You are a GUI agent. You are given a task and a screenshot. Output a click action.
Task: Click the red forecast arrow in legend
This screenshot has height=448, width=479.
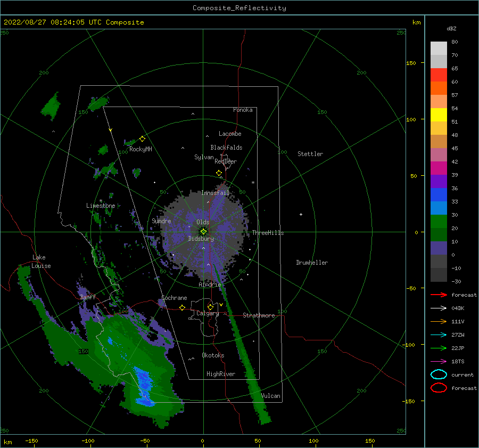click(439, 295)
